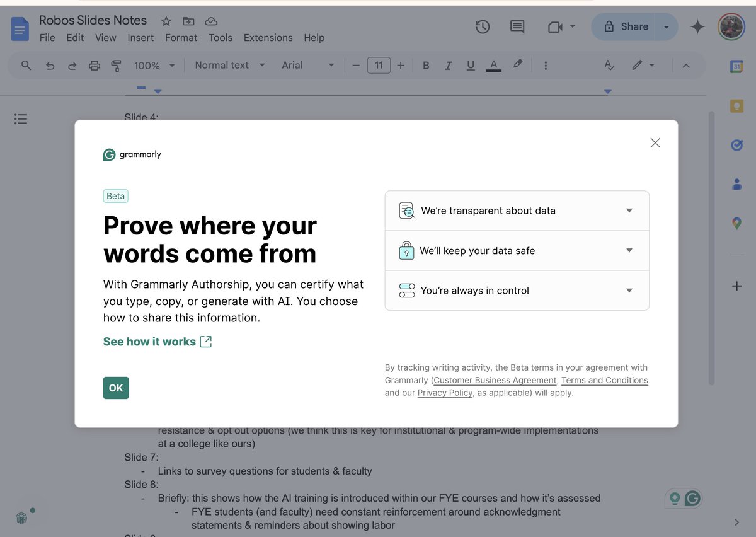Open the Customer Business Agreement link
This screenshot has height=537, width=756.
point(495,380)
